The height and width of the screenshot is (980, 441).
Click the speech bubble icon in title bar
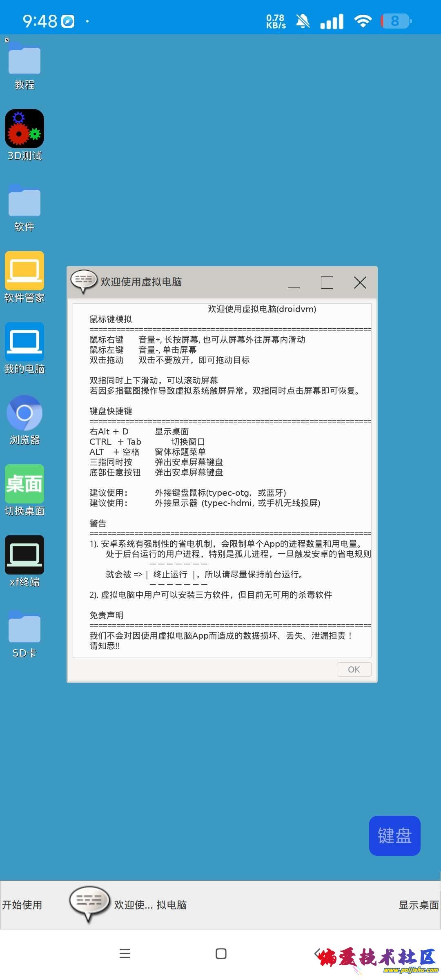(84, 281)
